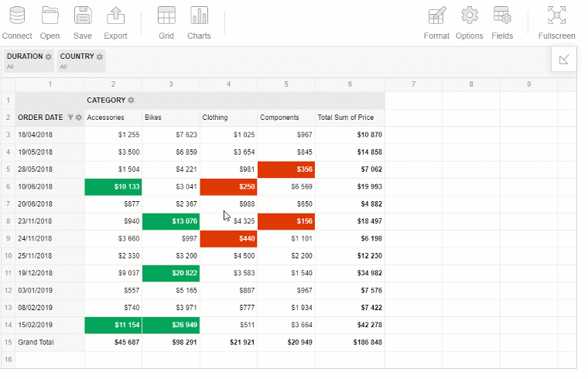Image resolution: width=588 pixels, height=379 pixels.
Task: Click row number 16 header
Action: 8,360
